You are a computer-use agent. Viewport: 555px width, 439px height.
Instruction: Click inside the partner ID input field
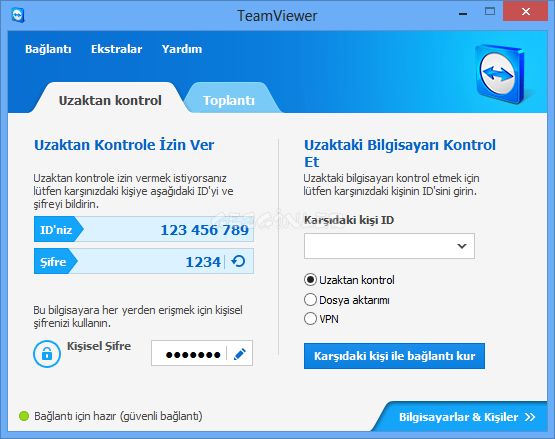coord(389,246)
